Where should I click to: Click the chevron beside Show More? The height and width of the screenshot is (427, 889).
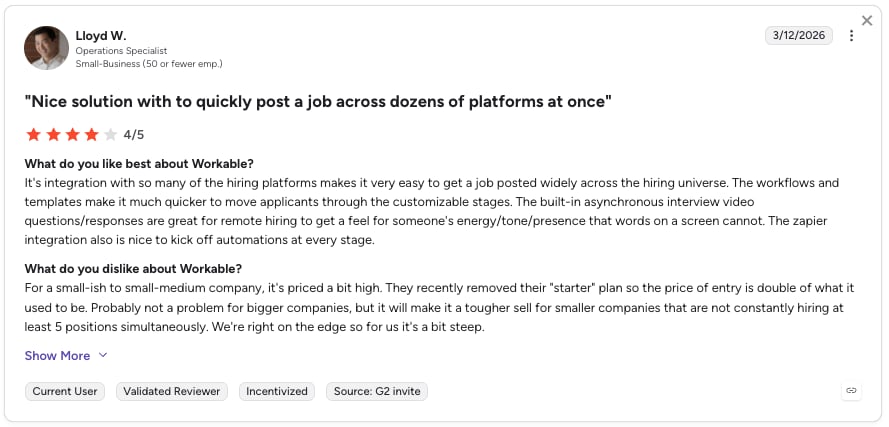point(103,356)
